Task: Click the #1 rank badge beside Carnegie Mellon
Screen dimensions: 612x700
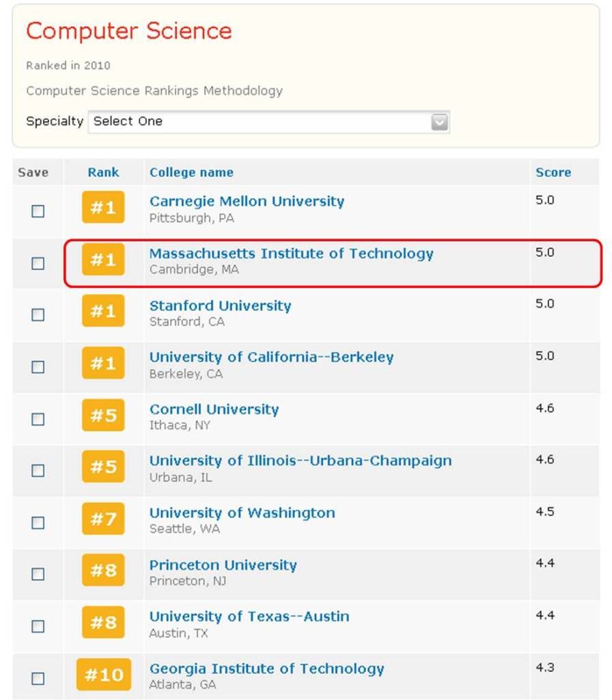Action: (103, 207)
